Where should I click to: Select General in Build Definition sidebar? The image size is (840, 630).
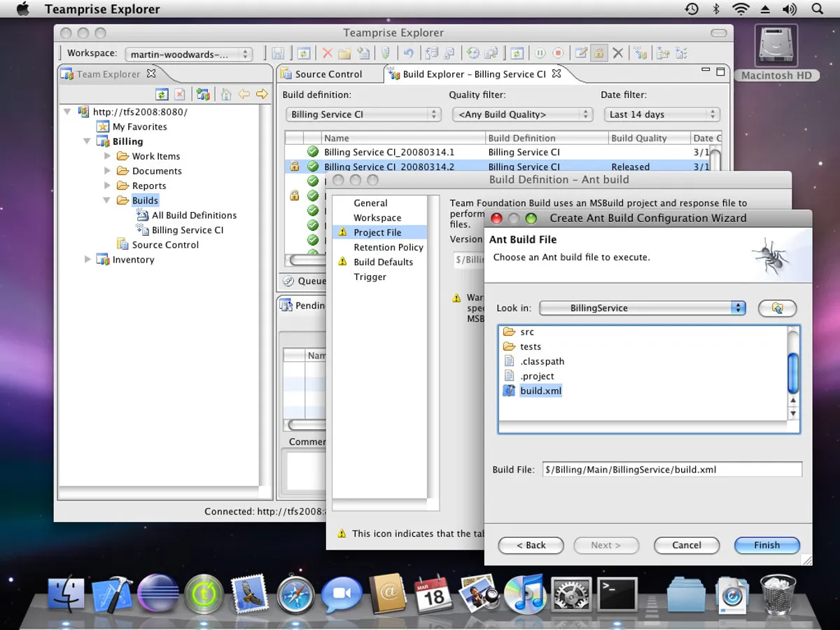coord(370,202)
